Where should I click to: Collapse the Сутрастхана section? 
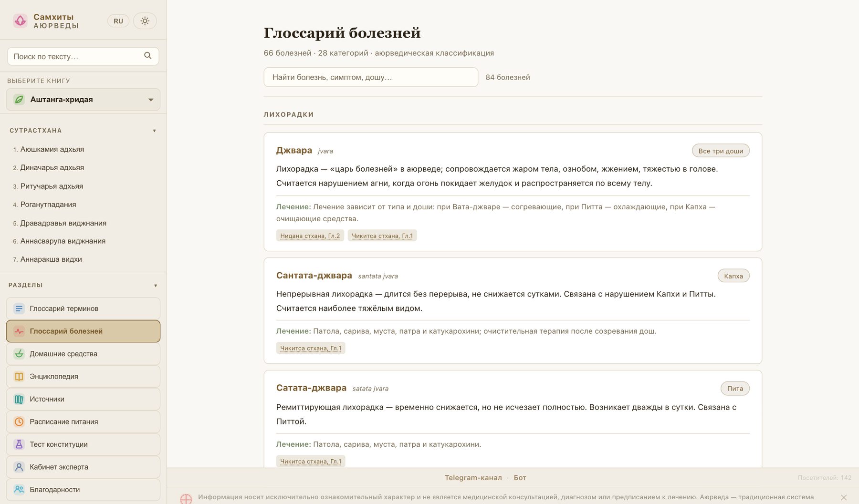(x=83, y=131)
